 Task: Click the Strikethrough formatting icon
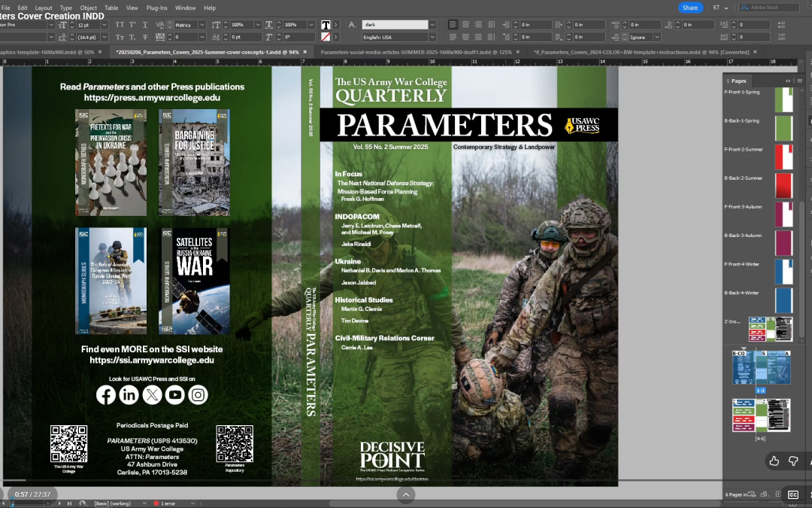click(x=145, y=38)
